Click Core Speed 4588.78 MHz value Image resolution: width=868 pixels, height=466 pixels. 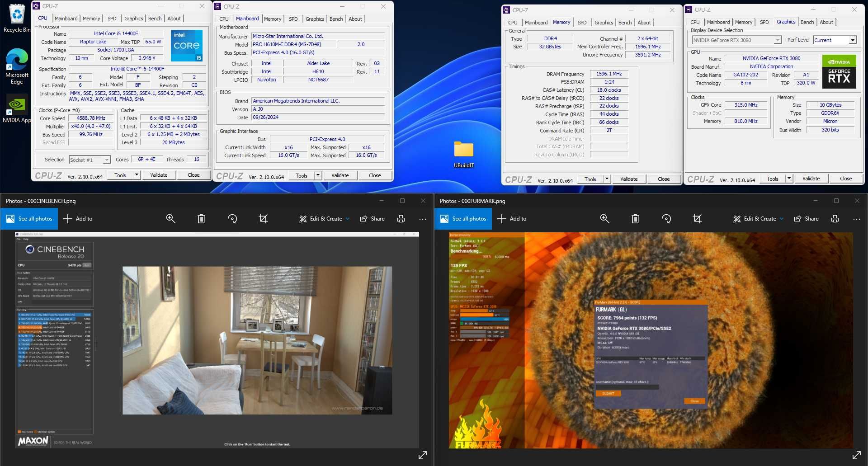click(91, 118)
